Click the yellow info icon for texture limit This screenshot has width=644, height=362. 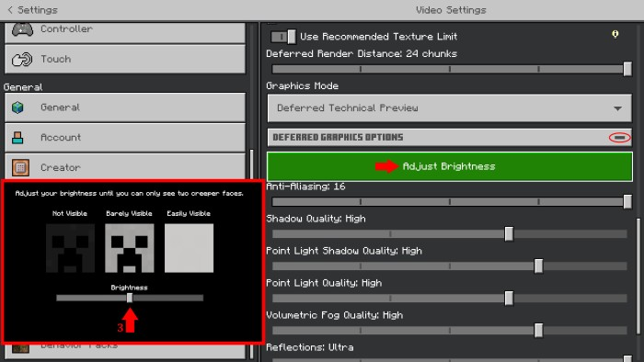615,34
